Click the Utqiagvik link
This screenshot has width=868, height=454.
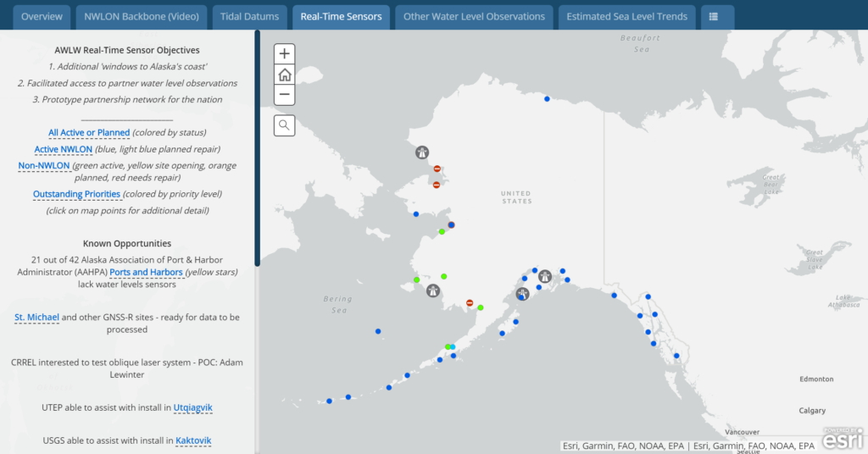(x=192, y=407)
